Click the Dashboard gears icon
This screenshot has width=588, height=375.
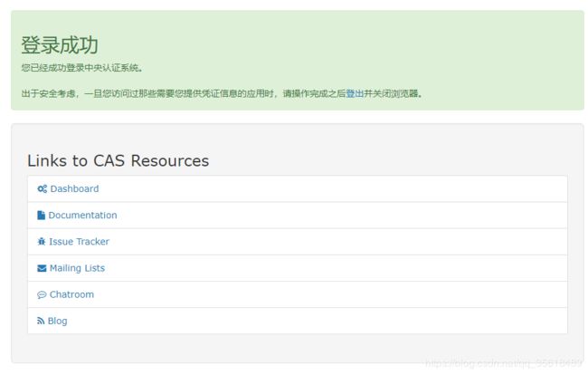pos(42,188)
